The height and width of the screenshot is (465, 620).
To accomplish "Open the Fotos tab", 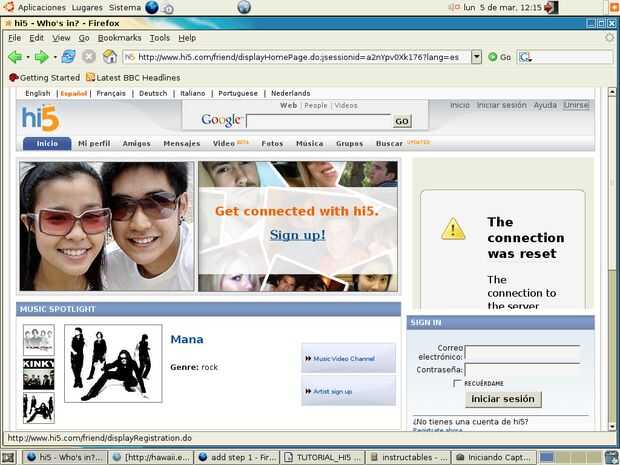I will pyautogui.click(x=272, y=144).
